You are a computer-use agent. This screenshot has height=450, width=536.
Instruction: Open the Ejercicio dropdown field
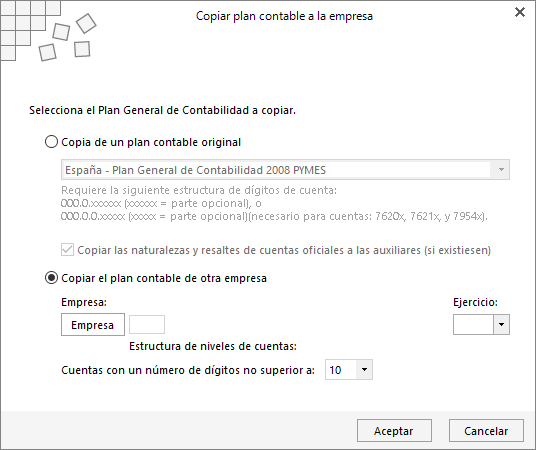(x=481, y=324)
